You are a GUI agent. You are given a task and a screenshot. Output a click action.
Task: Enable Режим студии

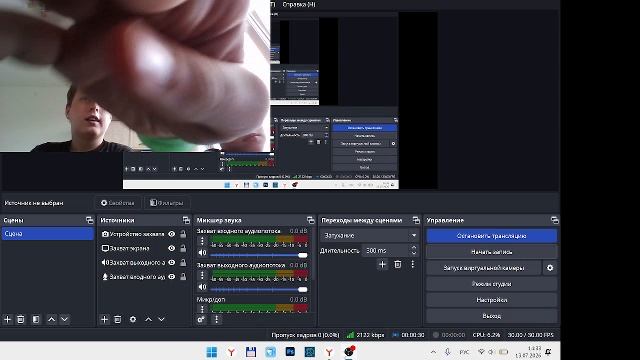(x=491, y=284)
